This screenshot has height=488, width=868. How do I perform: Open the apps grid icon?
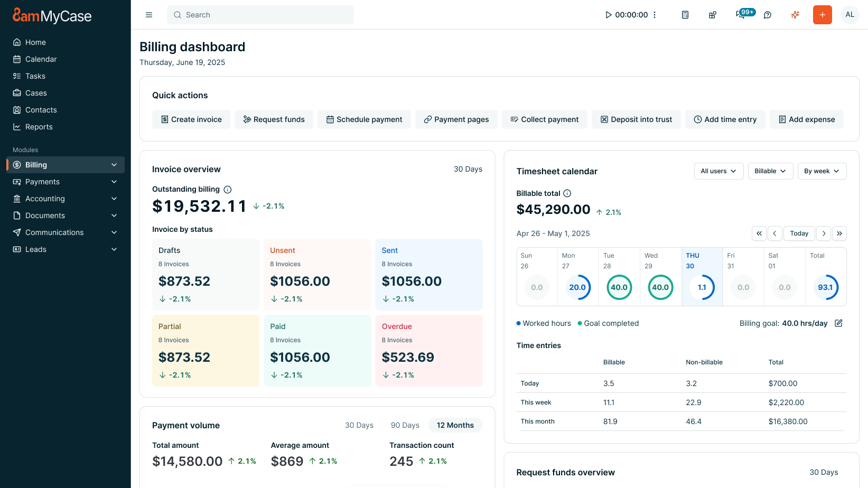click(x=712, y=15)
